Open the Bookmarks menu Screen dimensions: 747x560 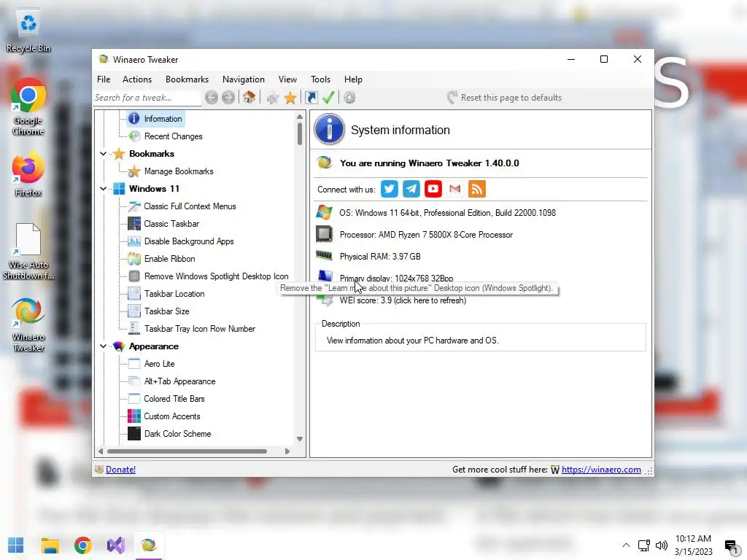[x=187, y=79]
